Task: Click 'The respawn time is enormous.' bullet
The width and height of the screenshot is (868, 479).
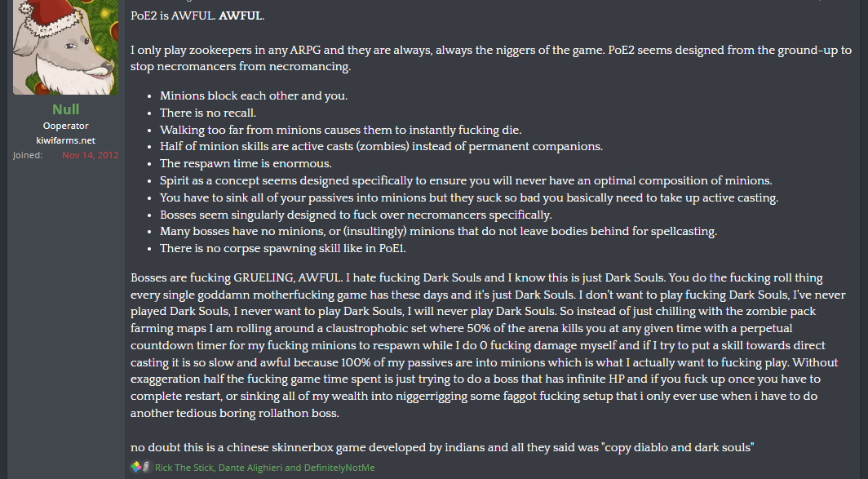Action: pyautogui.click(x=246, y=163)
